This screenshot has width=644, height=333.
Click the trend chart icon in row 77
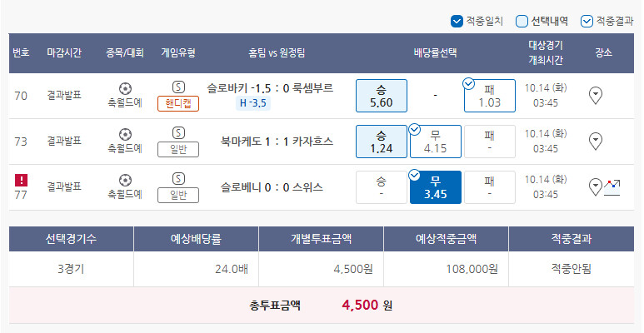[612, 186]
